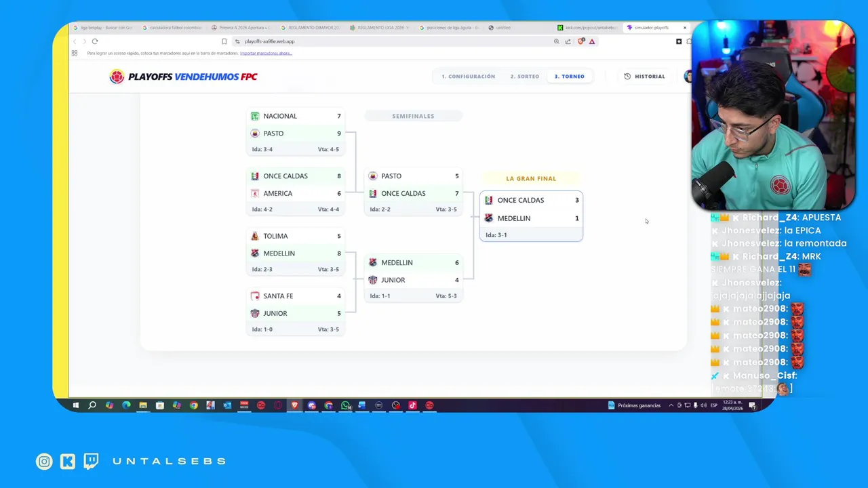This screenshot has height=488, width=868.
Task: Open Microsoft Edge from the taskbar
Action: coord(126,405)
